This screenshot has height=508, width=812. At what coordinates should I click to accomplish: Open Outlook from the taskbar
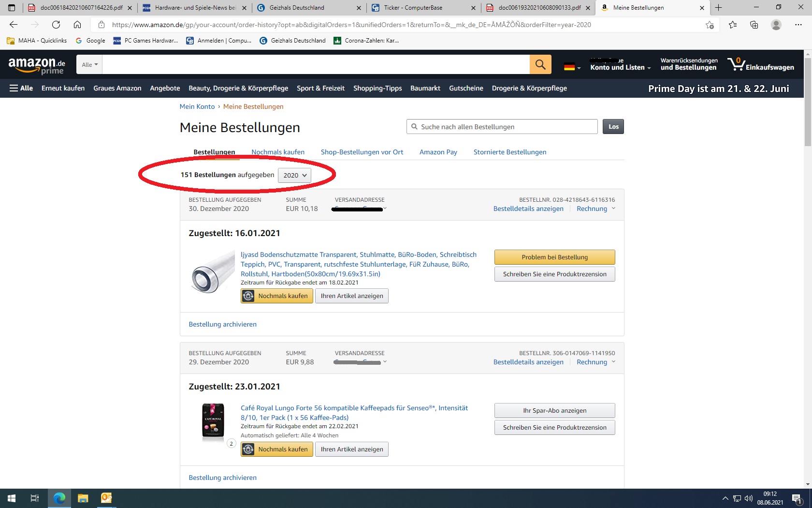106,498
